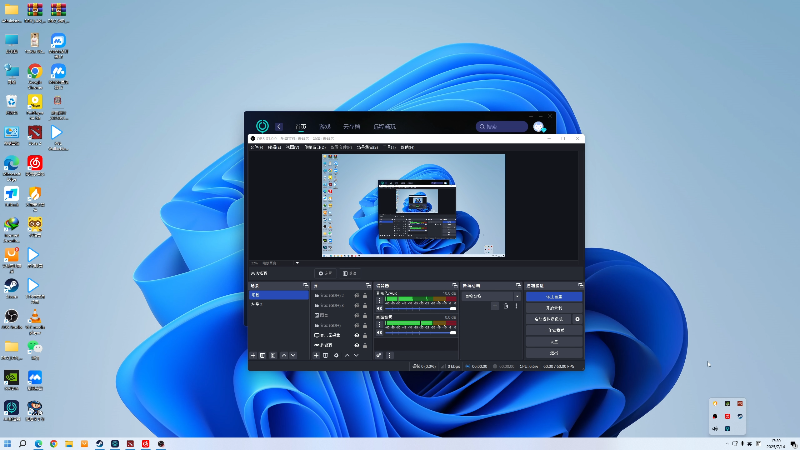Open Steam from the taskbar
Image resolution: width=800 pixels, height=450 pixels.
tap(99, 444)
